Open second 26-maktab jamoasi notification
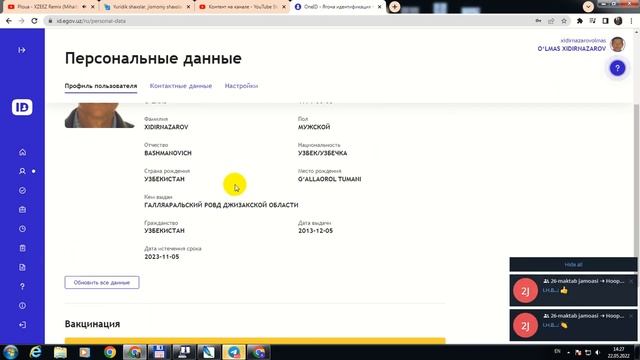640x360 pixels. point(573,325)
